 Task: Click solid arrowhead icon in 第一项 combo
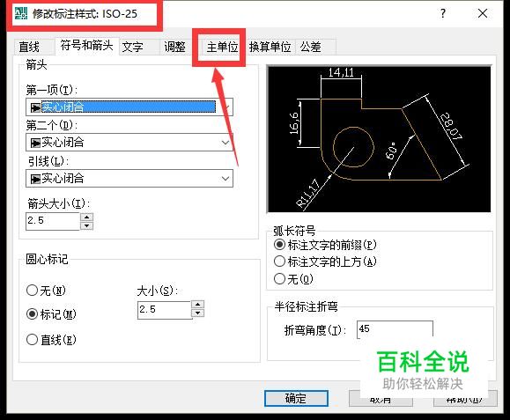[35, 107]
